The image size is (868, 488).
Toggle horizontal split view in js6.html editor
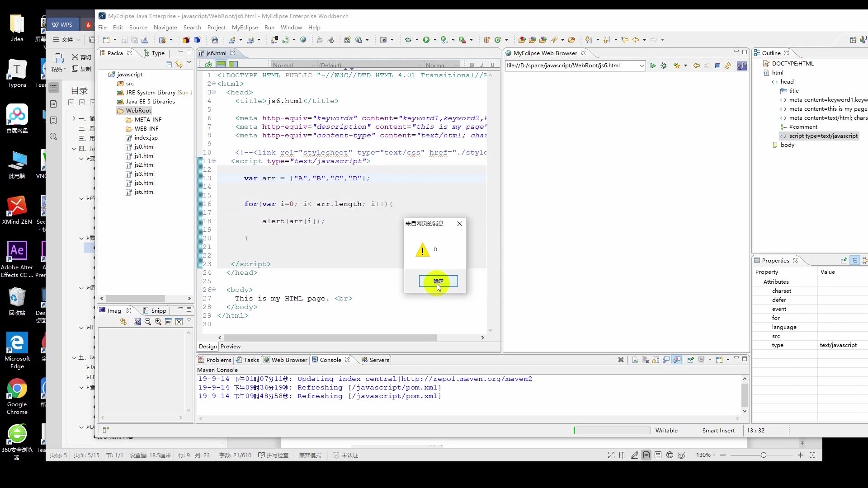tap(221, 65)
